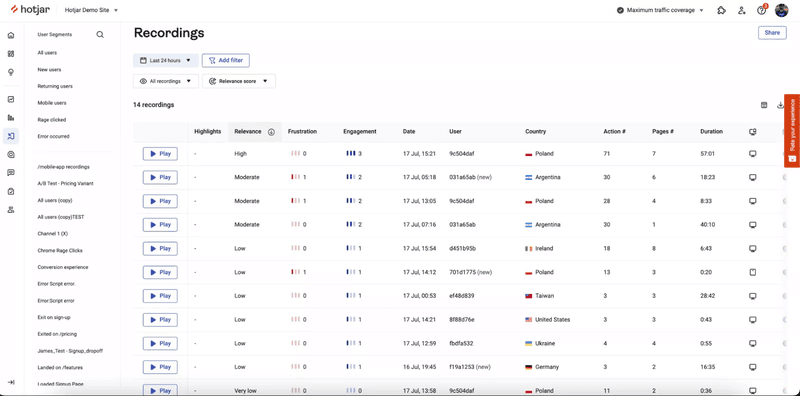The height and width of the screenshot is (396, 800).
Task: Sort by the Duration column header
Action: 711,132
